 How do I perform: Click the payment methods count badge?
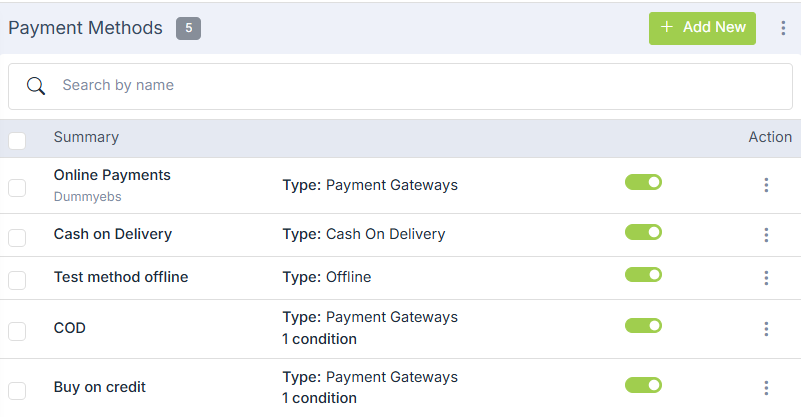tap(189, 28)
